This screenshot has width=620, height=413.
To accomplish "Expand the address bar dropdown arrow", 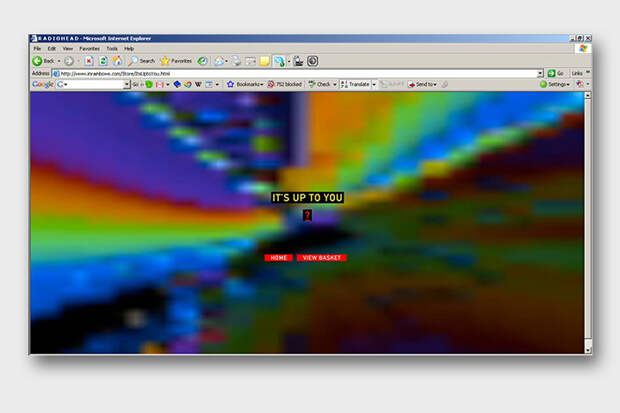I will click(540, 73).
